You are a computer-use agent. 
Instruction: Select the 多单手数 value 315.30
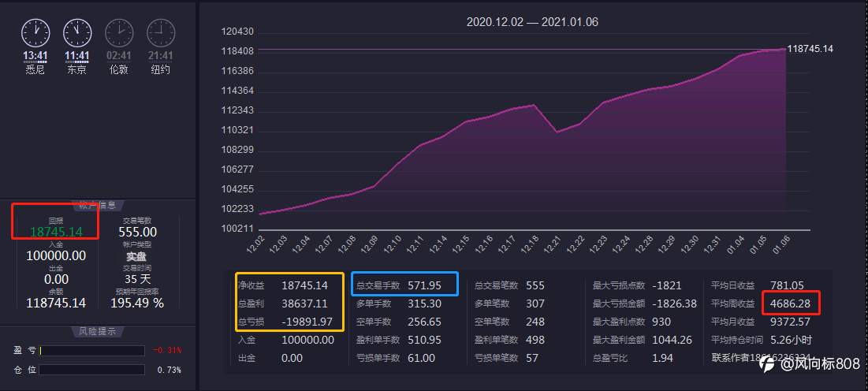425,303
